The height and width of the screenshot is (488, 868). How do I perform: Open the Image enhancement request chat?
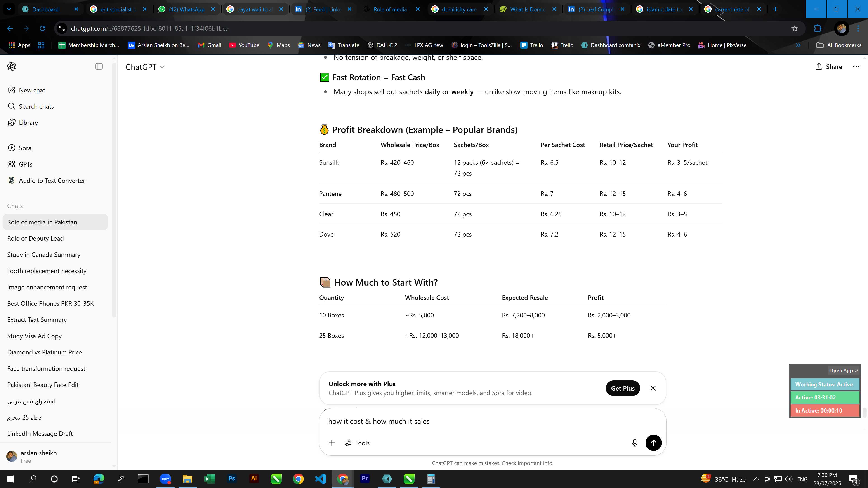56,287
